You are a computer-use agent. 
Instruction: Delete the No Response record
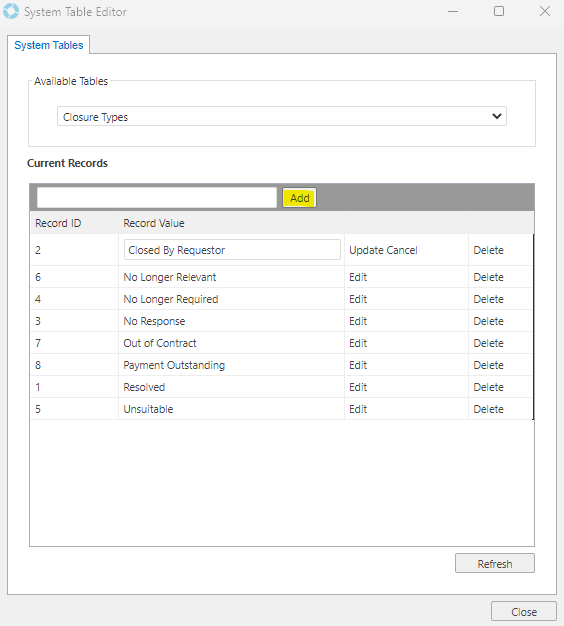488,321
